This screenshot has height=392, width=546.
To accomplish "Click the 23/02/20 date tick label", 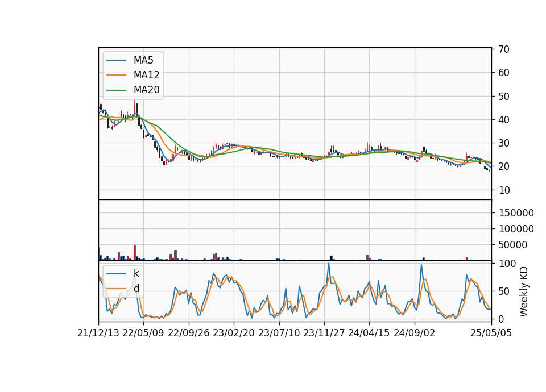I will tap(234, 333).
